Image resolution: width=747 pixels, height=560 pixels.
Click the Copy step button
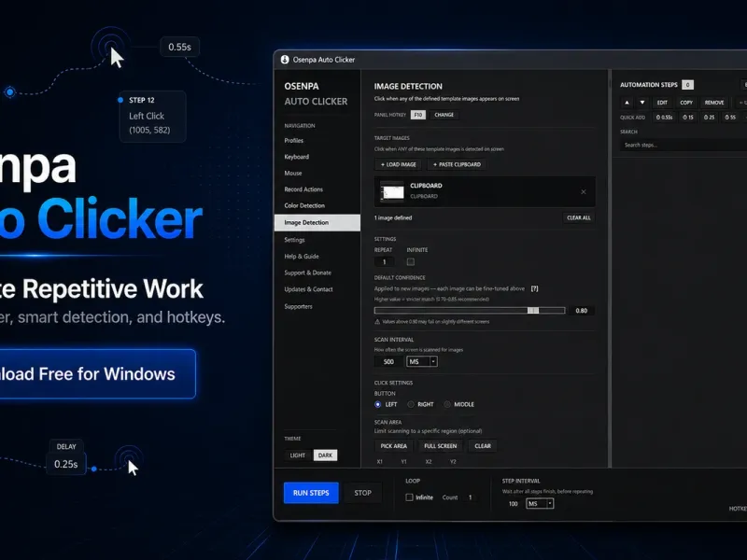(x=686, y=103)
